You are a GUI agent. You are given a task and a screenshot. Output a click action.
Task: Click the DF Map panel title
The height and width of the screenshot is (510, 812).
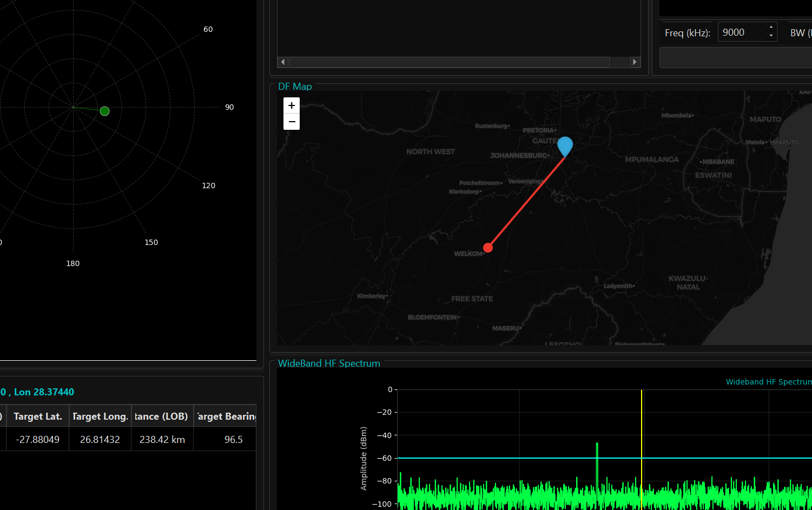[295, 86]
